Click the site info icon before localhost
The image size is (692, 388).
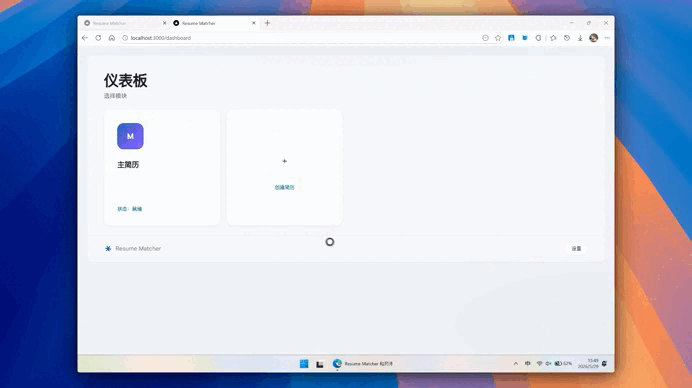(125, 38)
